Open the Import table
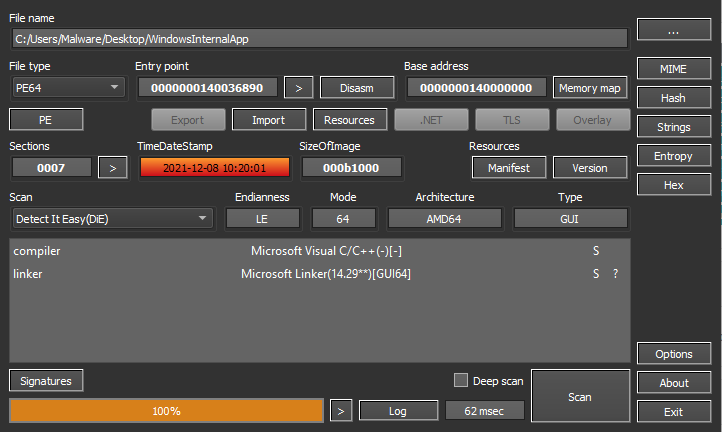The image size is (722, 432). (269, 120)
